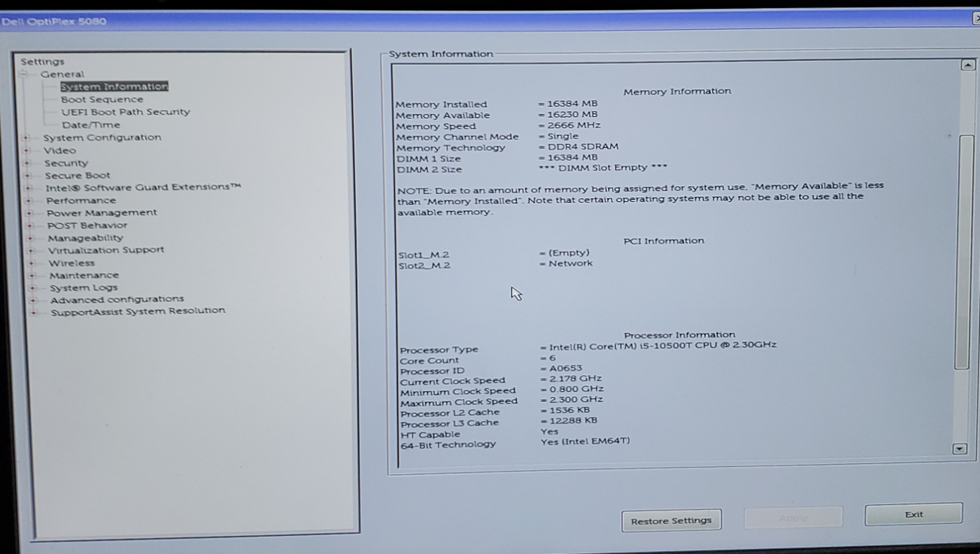Open Boot Sequence settings

coord(102,100)
